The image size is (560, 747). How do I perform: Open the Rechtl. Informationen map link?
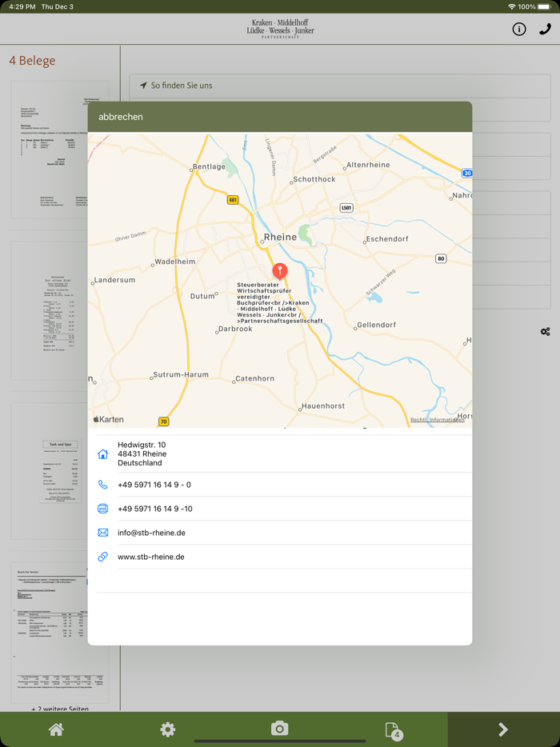(x=437, y=420)
